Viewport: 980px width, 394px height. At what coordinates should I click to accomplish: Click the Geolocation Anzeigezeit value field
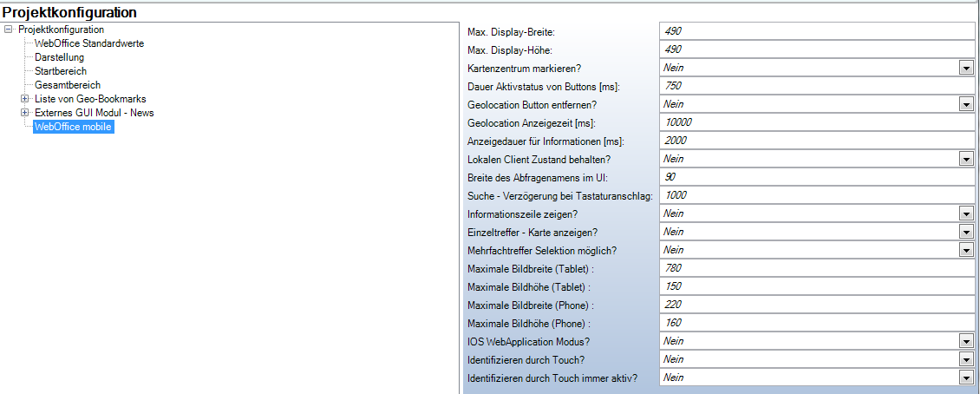815,122
